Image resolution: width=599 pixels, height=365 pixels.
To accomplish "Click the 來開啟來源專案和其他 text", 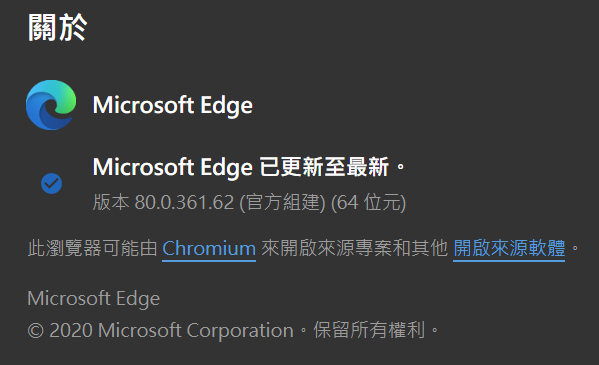I will click(355, 248).
